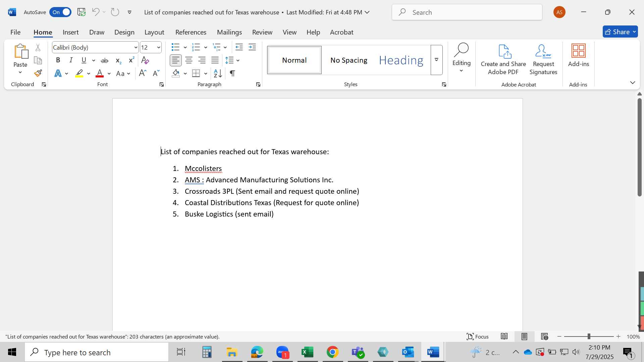Collapse the ribbon with the chevron
644x362 pixels.
pos(633,82)
